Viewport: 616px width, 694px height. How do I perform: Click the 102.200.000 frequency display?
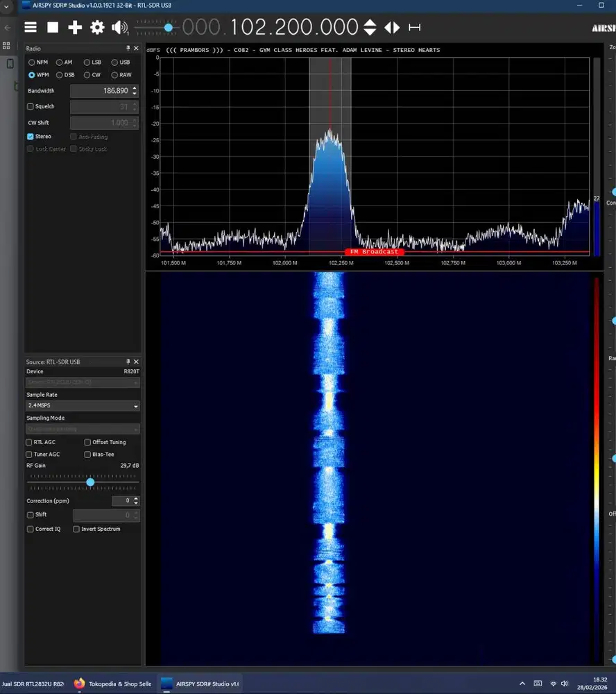293,28
